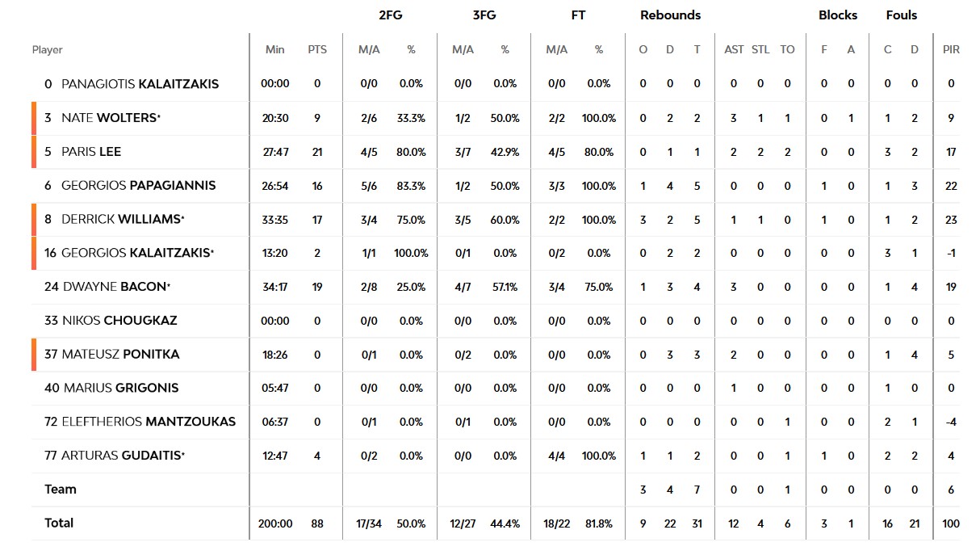Image resolution: width=980 pixels, height=555 pixels.
Task: Open Mateusz Ponitka player link
Action: coord(120,355)
